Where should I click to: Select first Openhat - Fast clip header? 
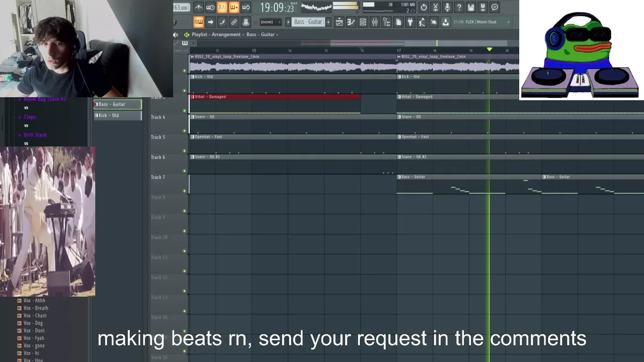click(293, 137)
